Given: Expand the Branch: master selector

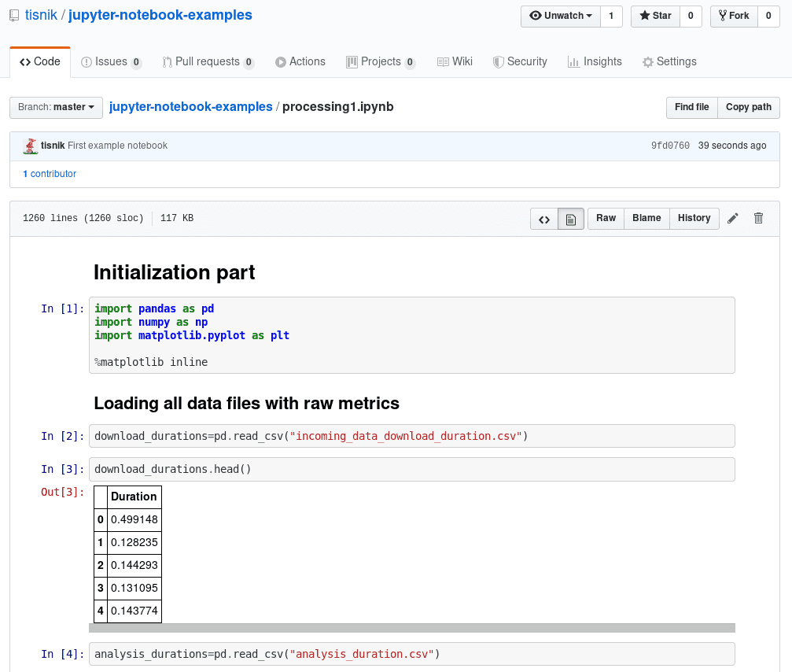Looking at the screenshot, I should (56, 107).
